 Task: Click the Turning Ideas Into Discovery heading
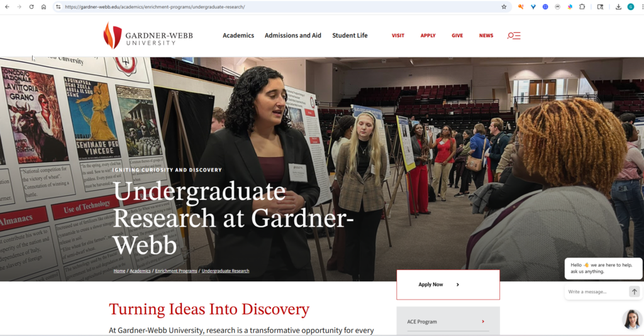click(x=209, y=310)
